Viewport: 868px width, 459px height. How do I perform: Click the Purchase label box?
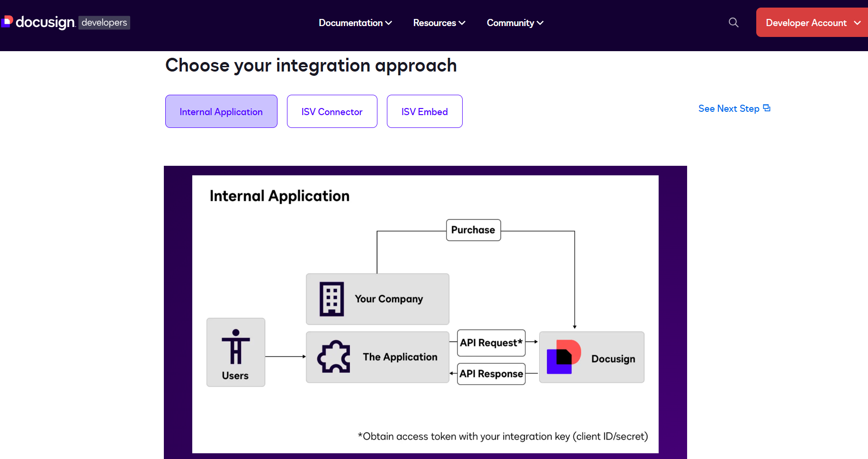tap(474, 230)
